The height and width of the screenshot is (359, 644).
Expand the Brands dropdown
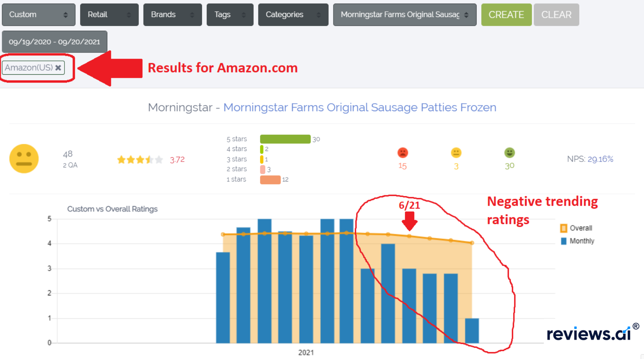(173, 14)
